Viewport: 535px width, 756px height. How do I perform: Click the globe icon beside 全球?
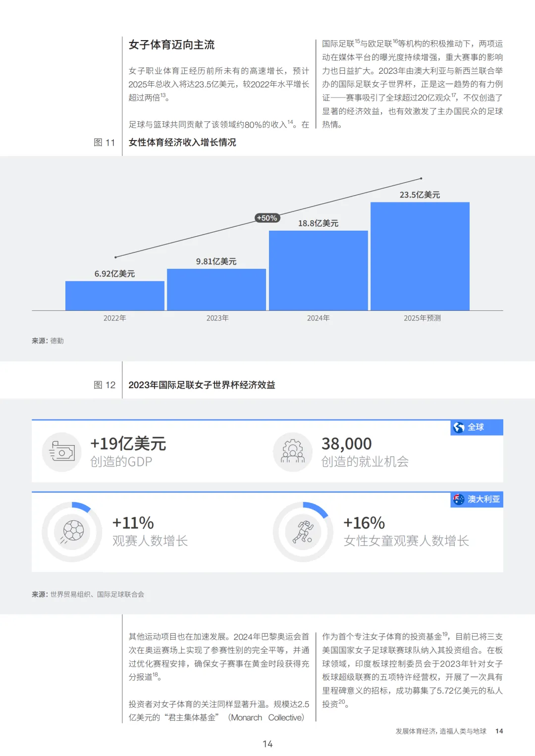[x=459, y=427]
